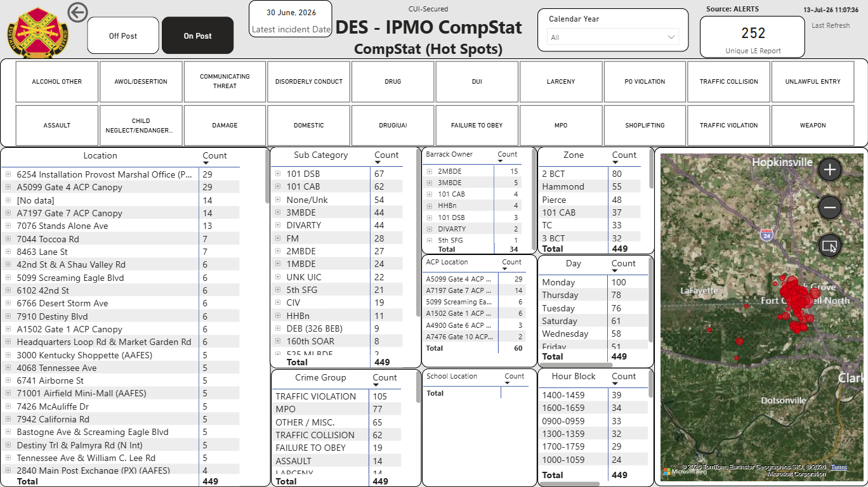Expand the 101 DSB sub category row

278,174
